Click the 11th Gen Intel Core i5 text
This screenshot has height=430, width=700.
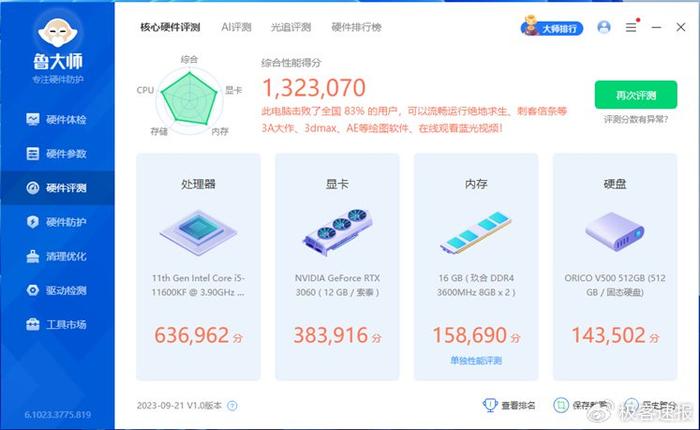[198, 285]
